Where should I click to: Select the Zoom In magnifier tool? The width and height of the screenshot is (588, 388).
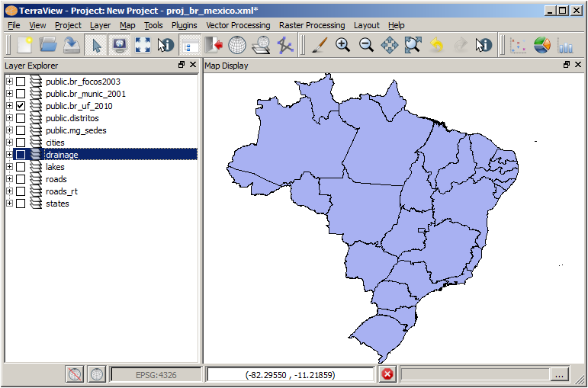click(x=342, y=45)
